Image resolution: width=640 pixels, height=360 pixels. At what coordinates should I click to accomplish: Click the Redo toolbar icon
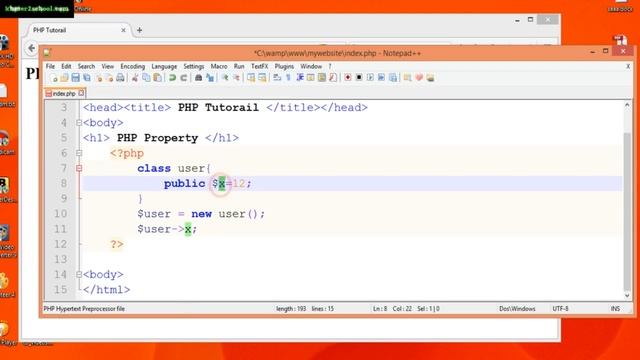184,78
